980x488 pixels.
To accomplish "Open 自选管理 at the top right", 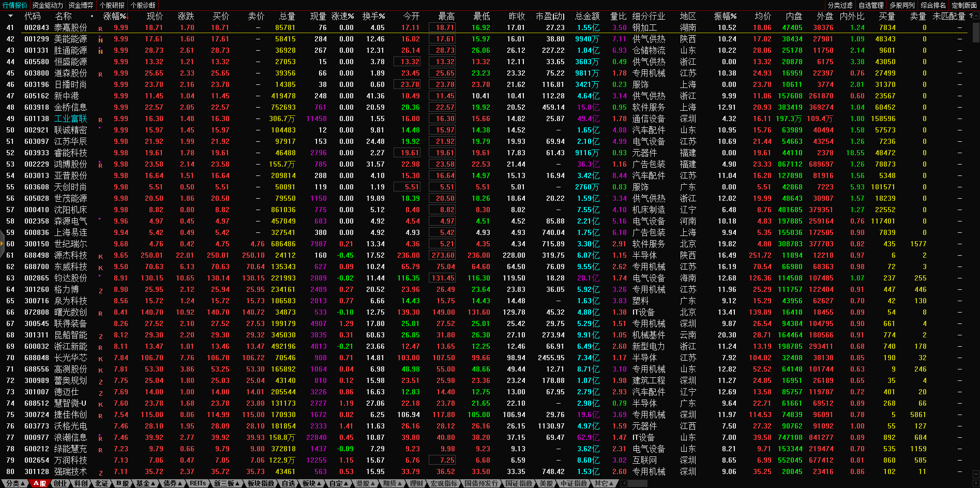I will (x=871, y=5).
